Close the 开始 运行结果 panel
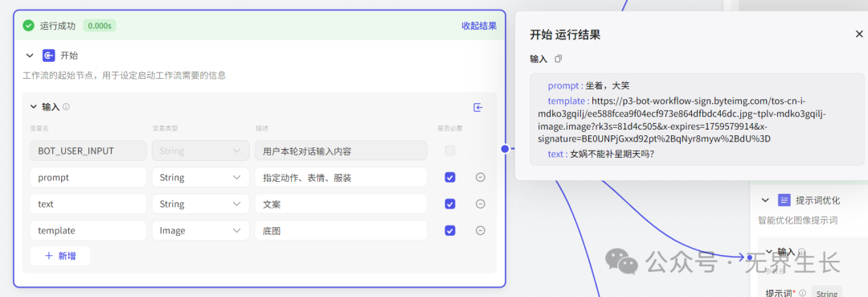Viewport: 868px width, 297px height. click(858, 35)
